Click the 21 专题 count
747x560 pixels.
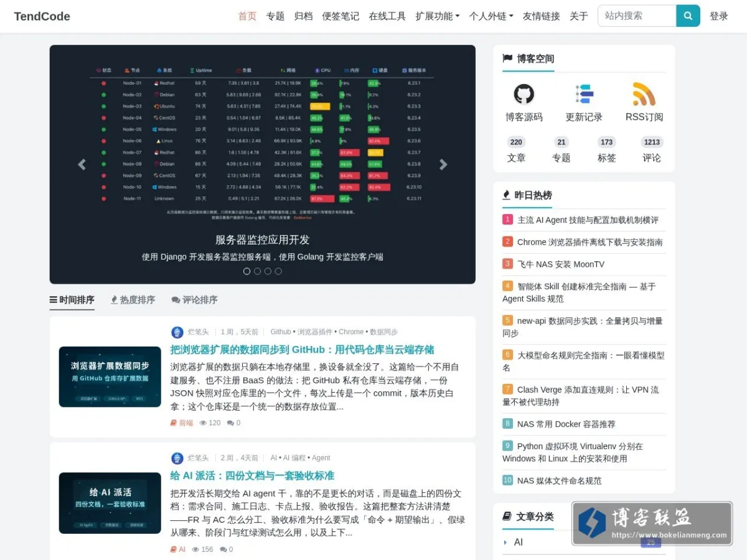(x=561, y=151)
